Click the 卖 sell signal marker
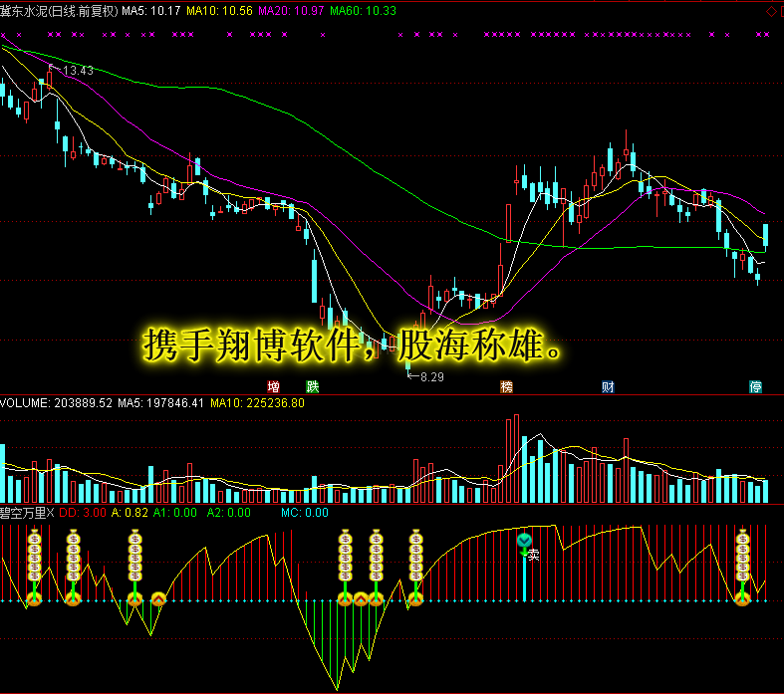Image resolution: width=784 pixels, height=694 pixels. point(533,555)
